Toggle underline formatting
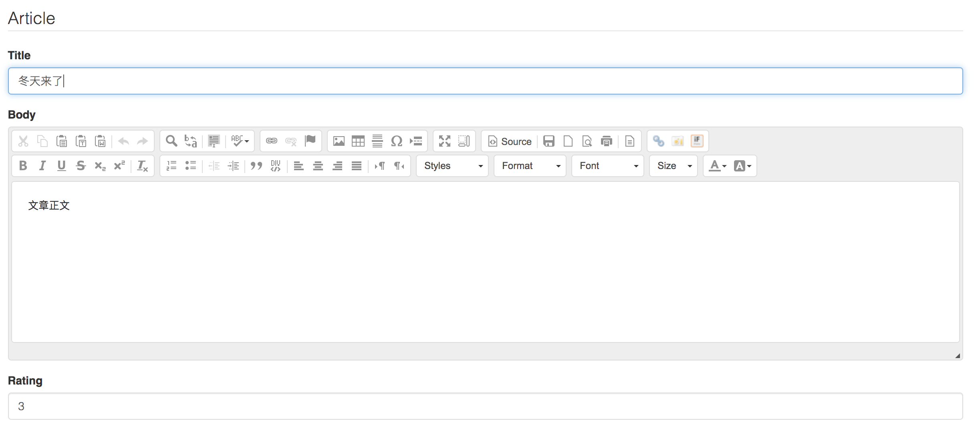Viewport: 980px width, 435px height. tap(61, 166)
